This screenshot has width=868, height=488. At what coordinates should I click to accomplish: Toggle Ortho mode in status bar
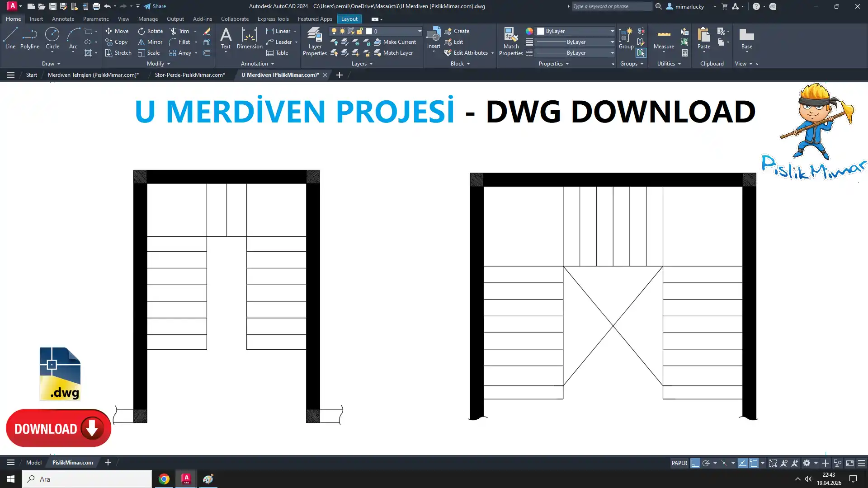[x=695, y=463]
